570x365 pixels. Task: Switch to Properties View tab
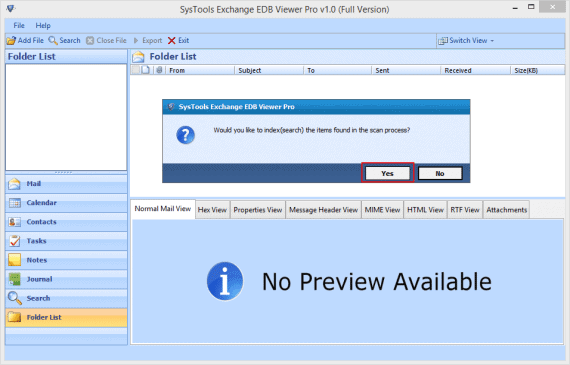coord(258,210)
